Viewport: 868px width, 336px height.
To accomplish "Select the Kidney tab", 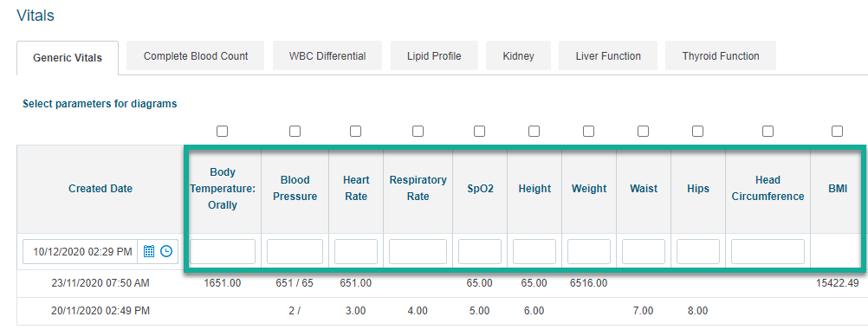I will [519, 56].
